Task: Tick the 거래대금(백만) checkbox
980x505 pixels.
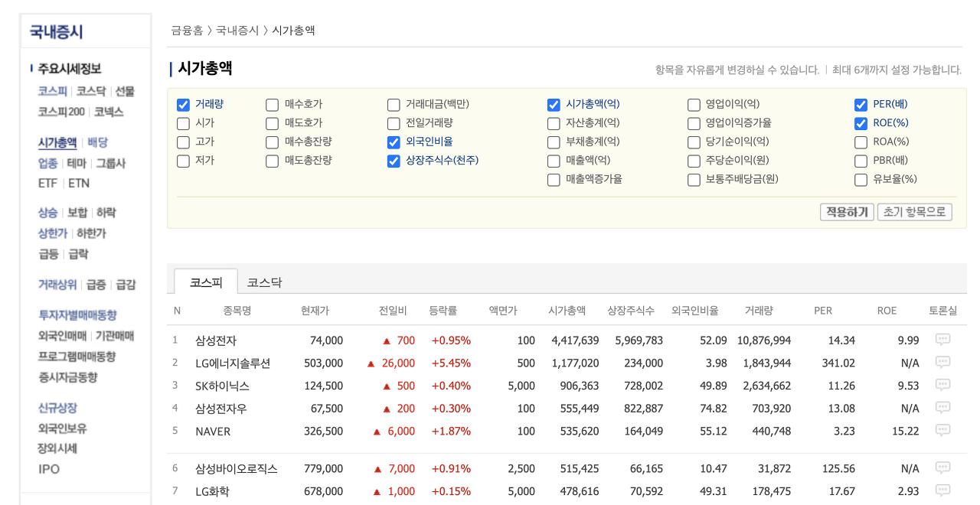Action: tap(394, 105)
